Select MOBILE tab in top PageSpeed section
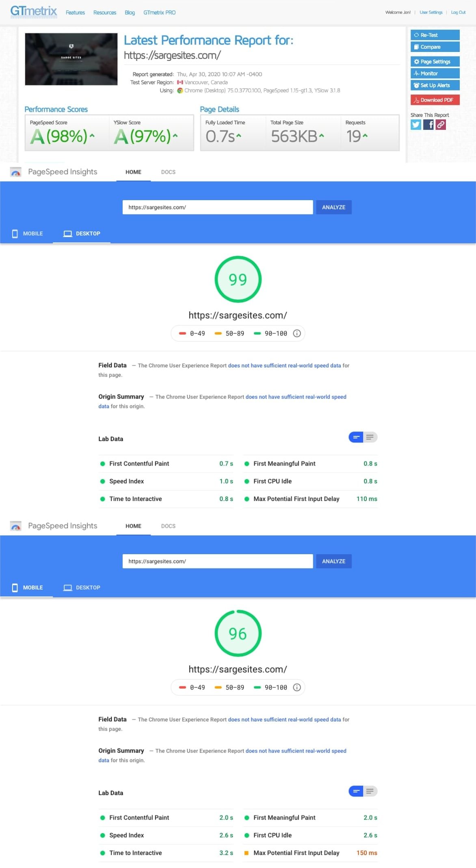 point(27,233)
